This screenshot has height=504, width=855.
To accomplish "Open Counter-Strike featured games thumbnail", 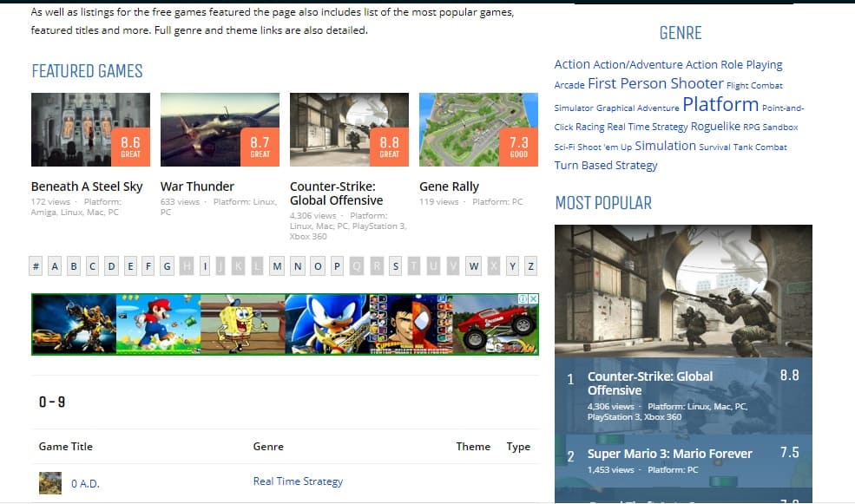I will [x=349, y=129].
